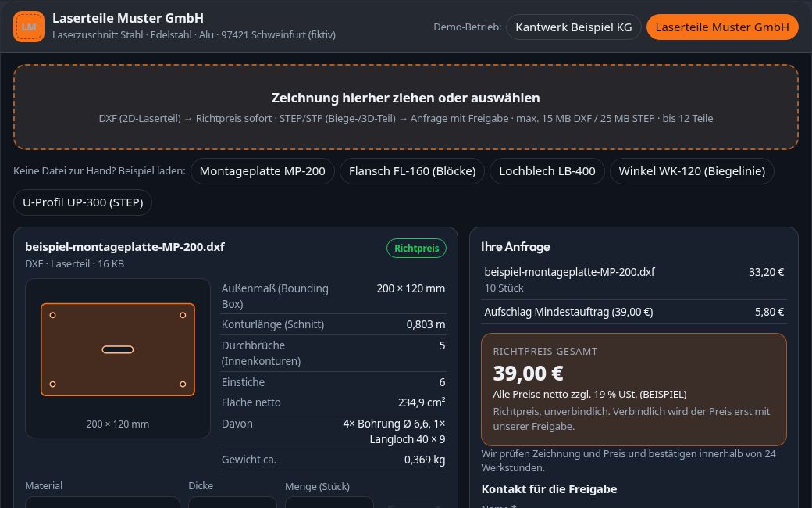The height and width of the screenshot is (508, 812).
Task: Load example Winkel WK-120 (Biegelinie)
Action: coord(691,171)
